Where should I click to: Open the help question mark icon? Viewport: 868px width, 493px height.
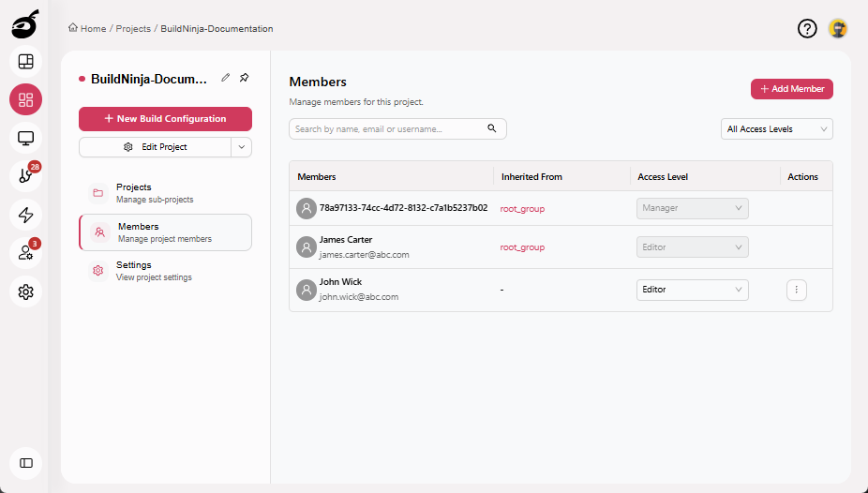tap(807, 28)
